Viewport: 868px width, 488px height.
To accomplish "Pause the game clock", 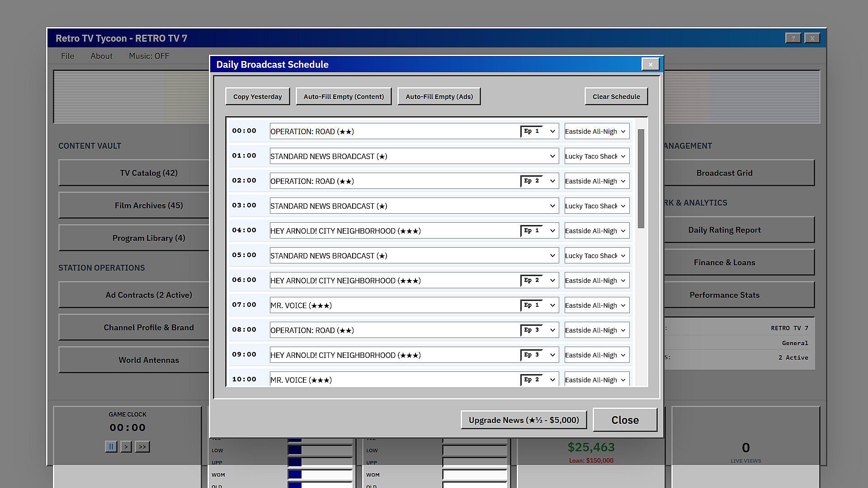I will click(x=111, y=447).
